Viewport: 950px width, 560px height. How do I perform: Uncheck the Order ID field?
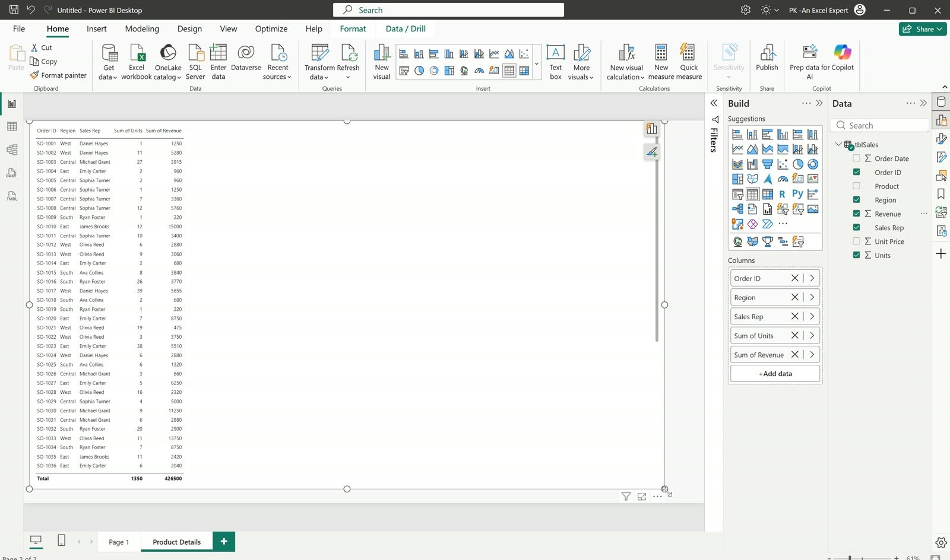[856, 172]
